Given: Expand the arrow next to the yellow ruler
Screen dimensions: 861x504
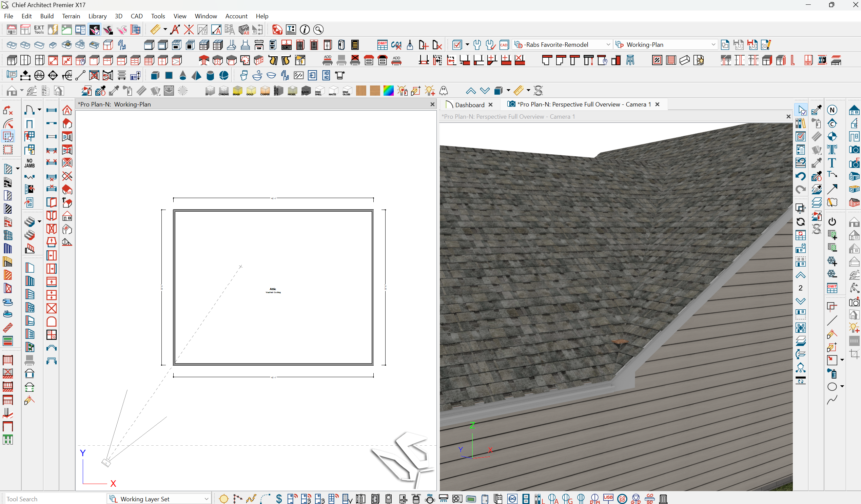Looking at the screenshot, I should pos(165,30).
